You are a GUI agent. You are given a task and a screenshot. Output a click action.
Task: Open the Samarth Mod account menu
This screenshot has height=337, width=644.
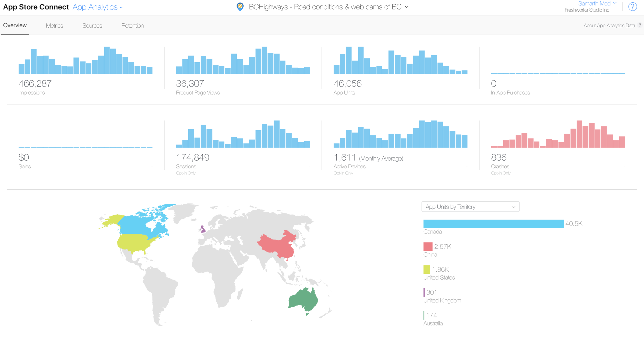(597, 3)
